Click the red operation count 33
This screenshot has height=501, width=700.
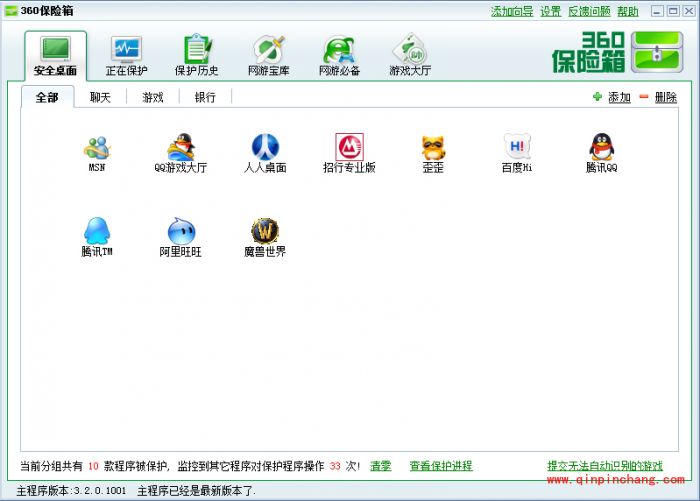click(335, 466)
